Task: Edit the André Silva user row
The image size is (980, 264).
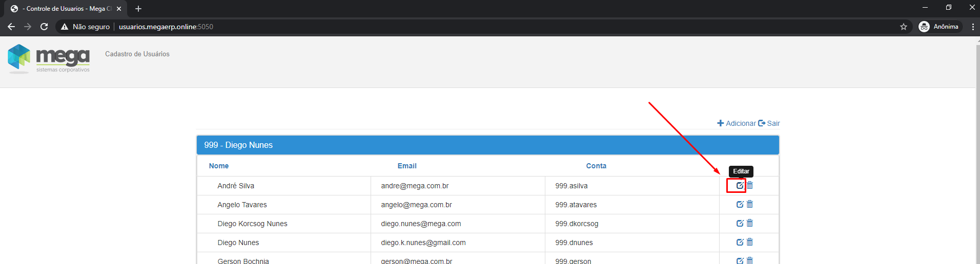Action: (x=740, y=185)
